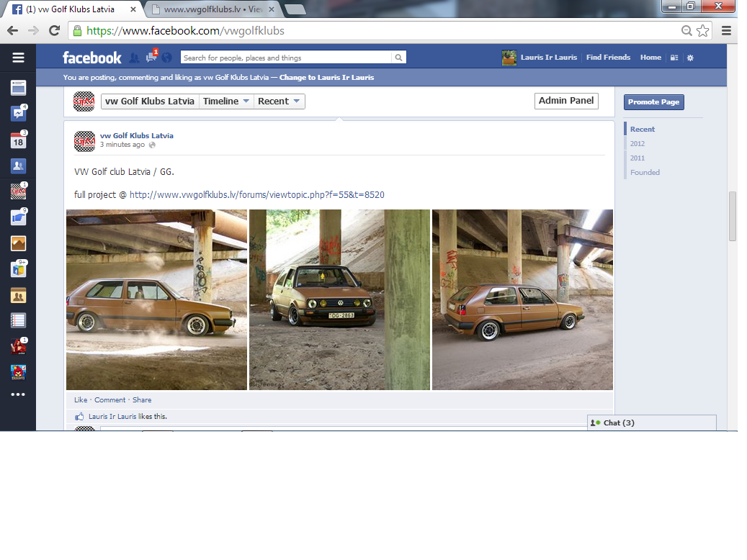Open Events via the calendar 18 icon
The width and height of the screenshot is (747, 560).
pyautogui.click(x=18, y=140)
